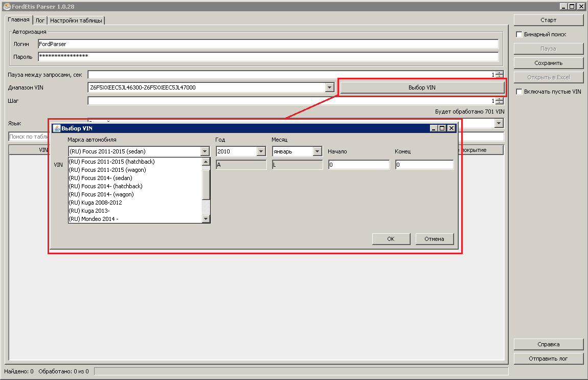Select (RU) Focus 2014- (sedan)
Viewport: 588px width, 380px height.
pos(135,178)
